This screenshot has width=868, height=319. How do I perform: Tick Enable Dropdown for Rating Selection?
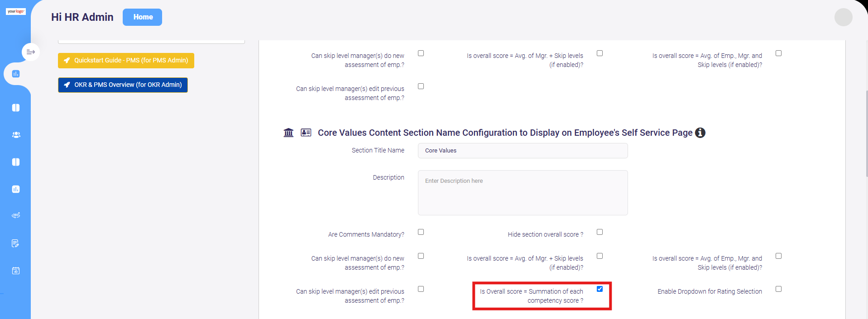778,289
